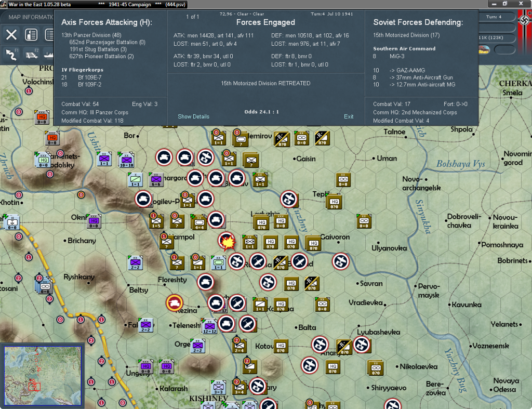532x409 pixels.
Task: Click Exit in the combat report
Action: tap(349, 116)
